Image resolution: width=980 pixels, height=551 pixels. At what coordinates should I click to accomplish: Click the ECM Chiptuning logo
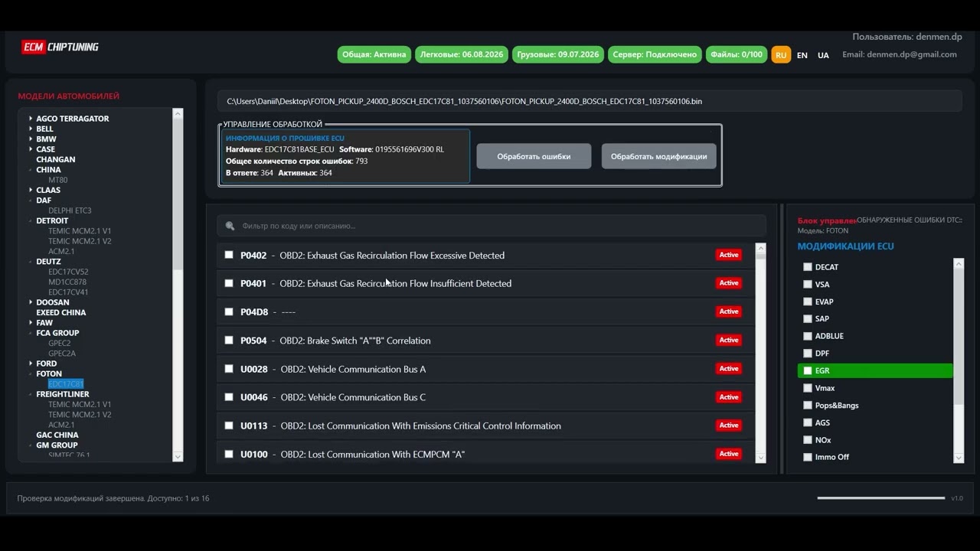pos(60,47)
